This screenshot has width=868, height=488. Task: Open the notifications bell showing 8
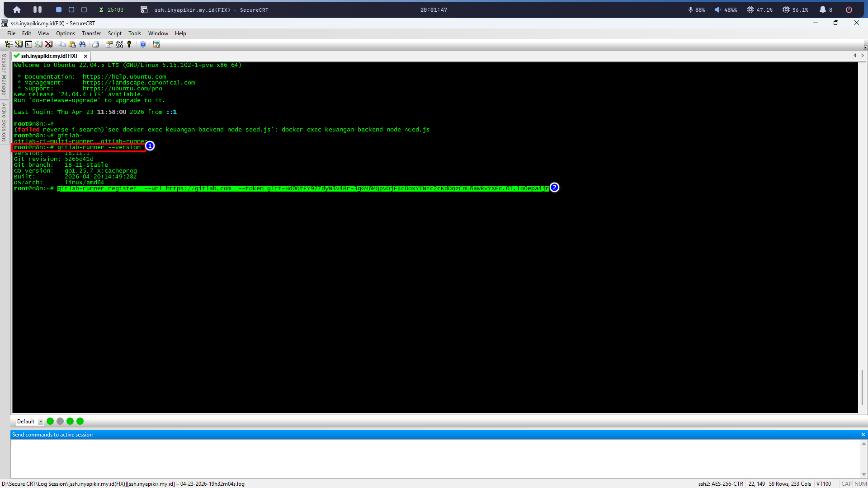click(x=826, y=9)
